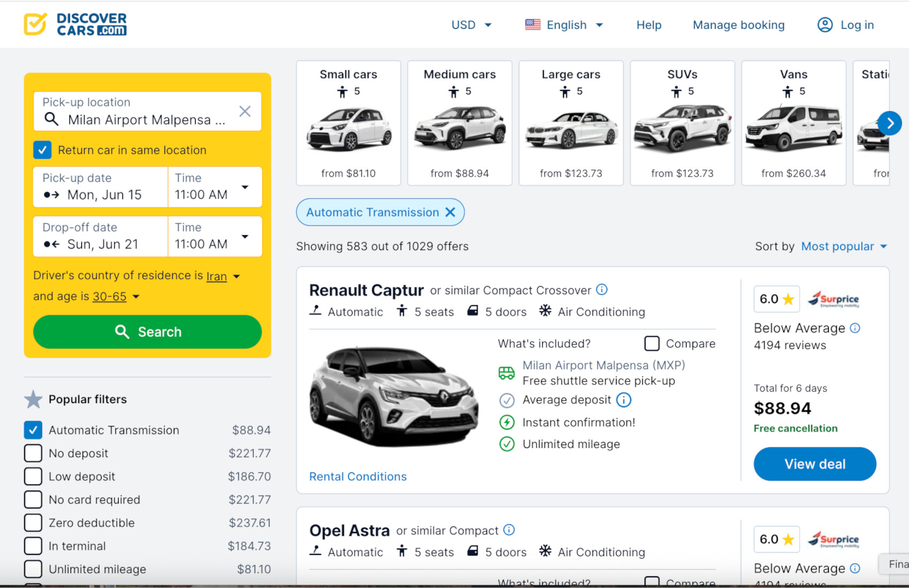
Task: Click the Surprice supplier logo on Renault Captur
Action: point(834,299)
